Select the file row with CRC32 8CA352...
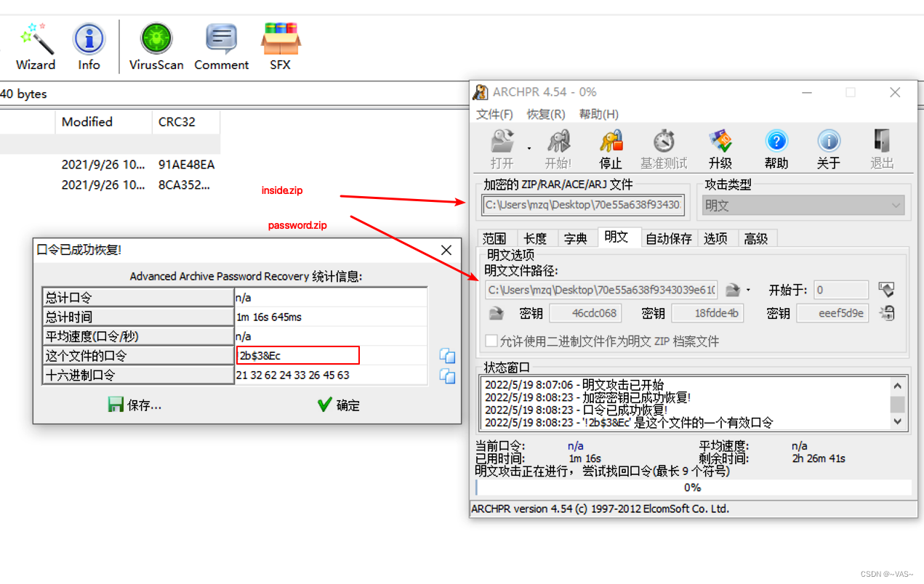This screenshot has width=924, height=584. [x=110, y=185]
